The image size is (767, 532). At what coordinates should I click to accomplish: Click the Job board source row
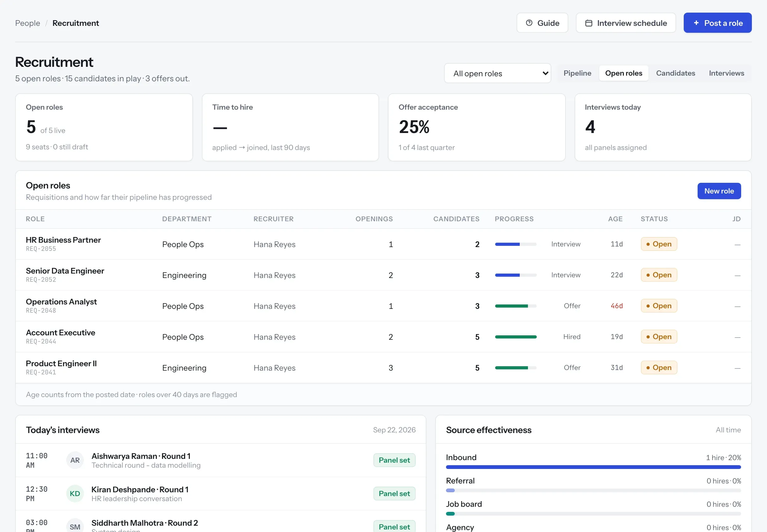pos(593,508)
